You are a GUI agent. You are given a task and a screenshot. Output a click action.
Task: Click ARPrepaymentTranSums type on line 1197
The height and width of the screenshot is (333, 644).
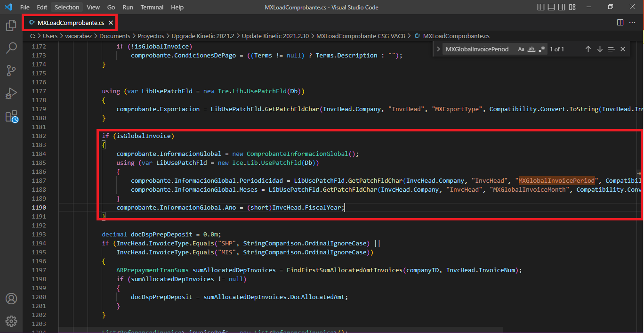pyautogui.click(x=153, y=270)
